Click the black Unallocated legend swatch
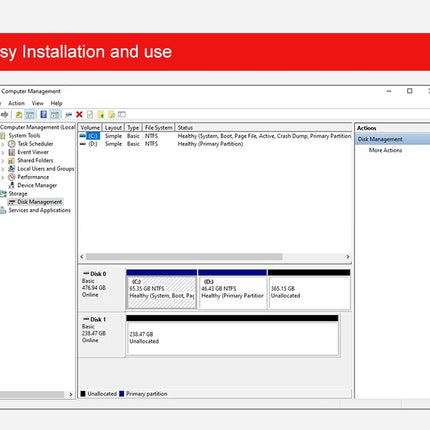 83,394
